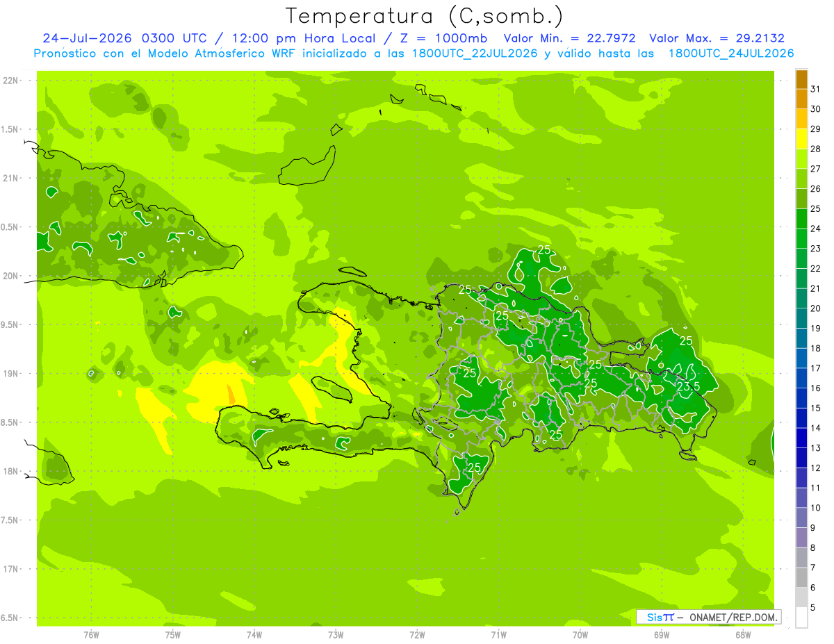This screenshot has height=644, width=834.
Task: Pick the green swatch between 24 and 25
Action: click(801, 219)
